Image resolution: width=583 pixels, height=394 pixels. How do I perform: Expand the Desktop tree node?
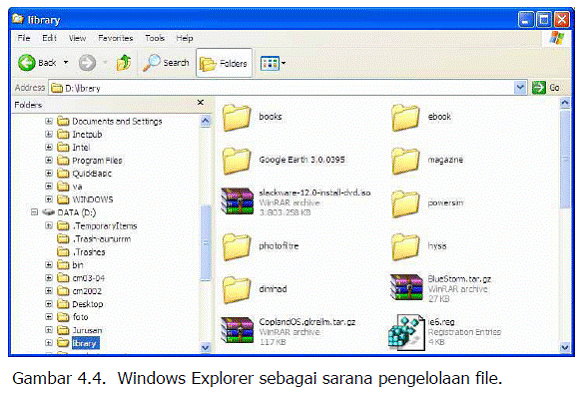coord(49,304)
